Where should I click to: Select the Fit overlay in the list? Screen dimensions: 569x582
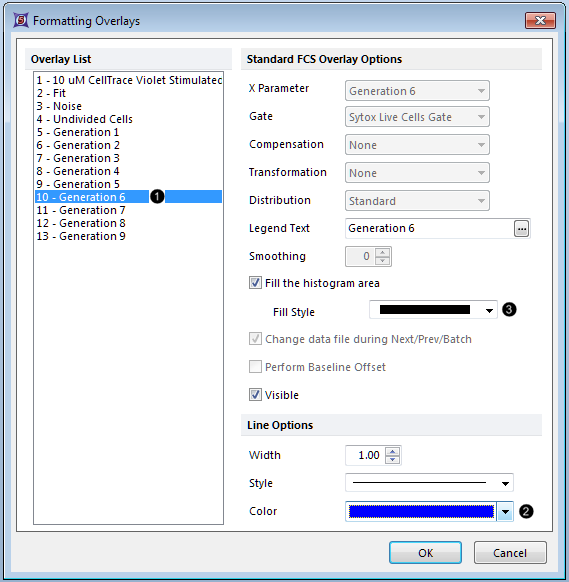tap(51, 93)
